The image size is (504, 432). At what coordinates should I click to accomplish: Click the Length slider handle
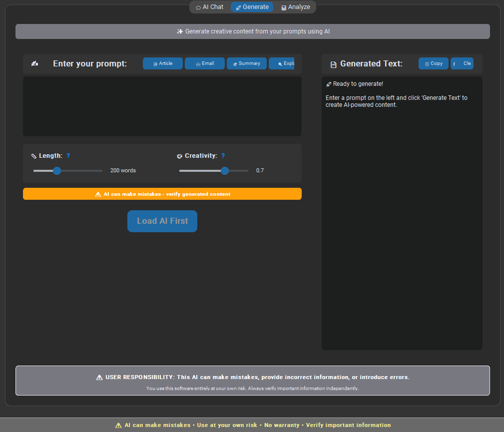57,171
